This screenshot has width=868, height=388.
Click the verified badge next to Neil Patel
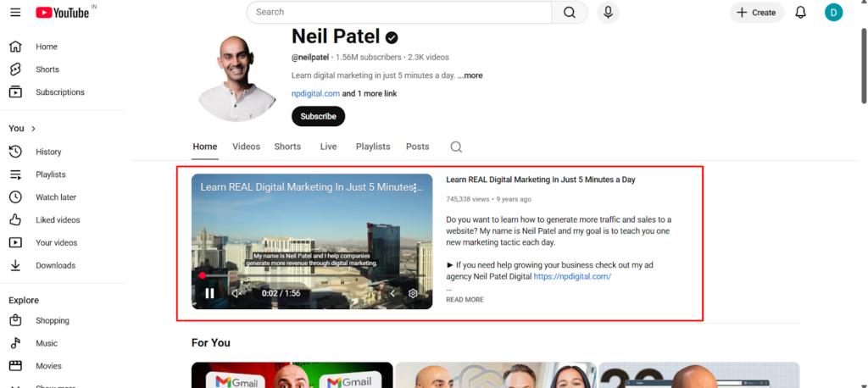(x=392, y=37)
